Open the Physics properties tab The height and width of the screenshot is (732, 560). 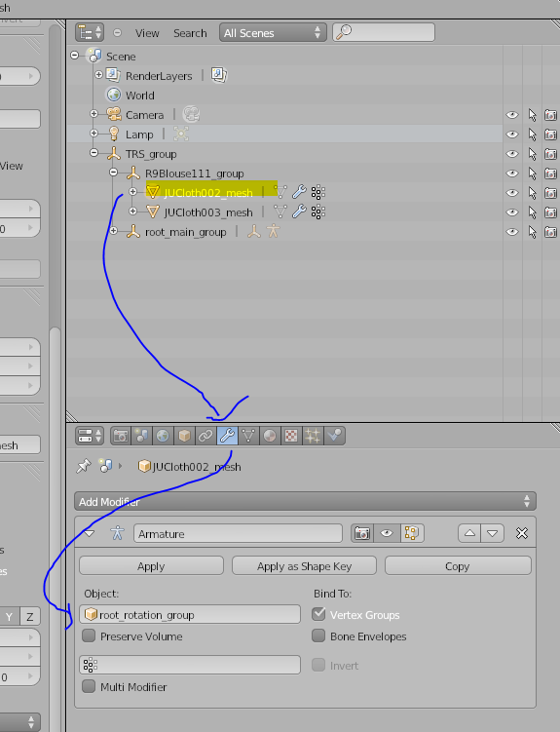[334, 436]
